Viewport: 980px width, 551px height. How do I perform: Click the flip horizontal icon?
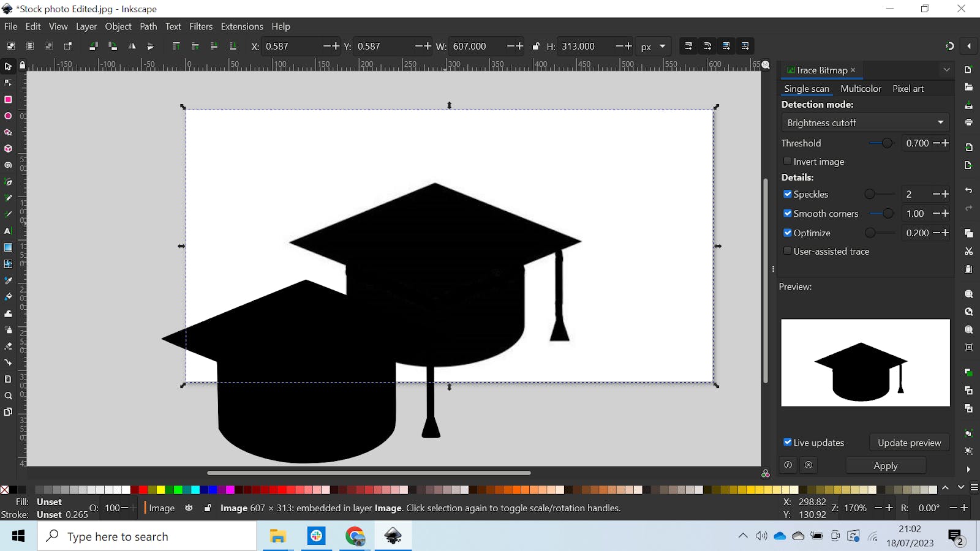point(132,46)
